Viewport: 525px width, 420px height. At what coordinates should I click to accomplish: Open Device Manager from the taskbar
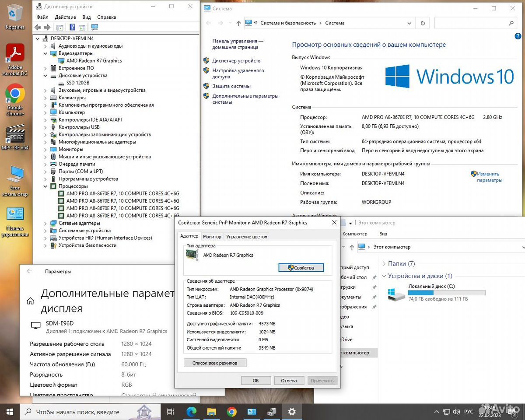[x=272, y=412]
